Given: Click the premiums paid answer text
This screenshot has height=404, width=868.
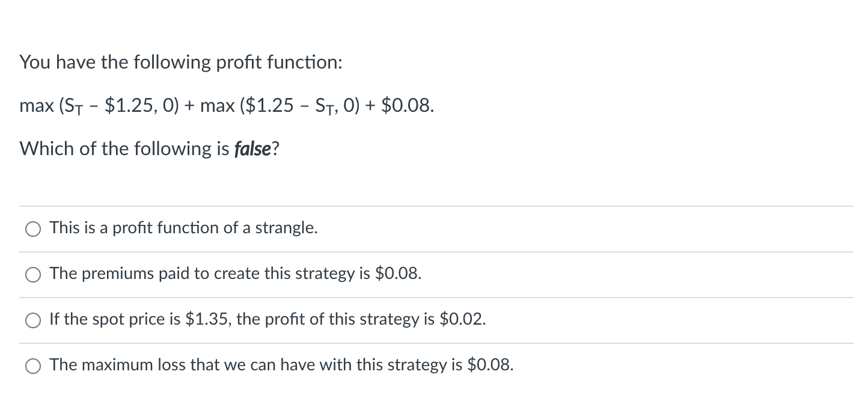Looking at the screenshot, I should [x=236, y=274].
